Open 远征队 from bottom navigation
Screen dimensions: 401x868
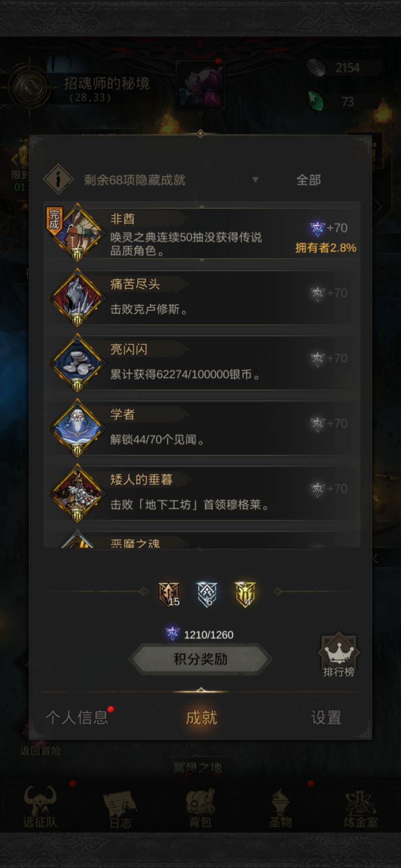click(x=40, y=807)
